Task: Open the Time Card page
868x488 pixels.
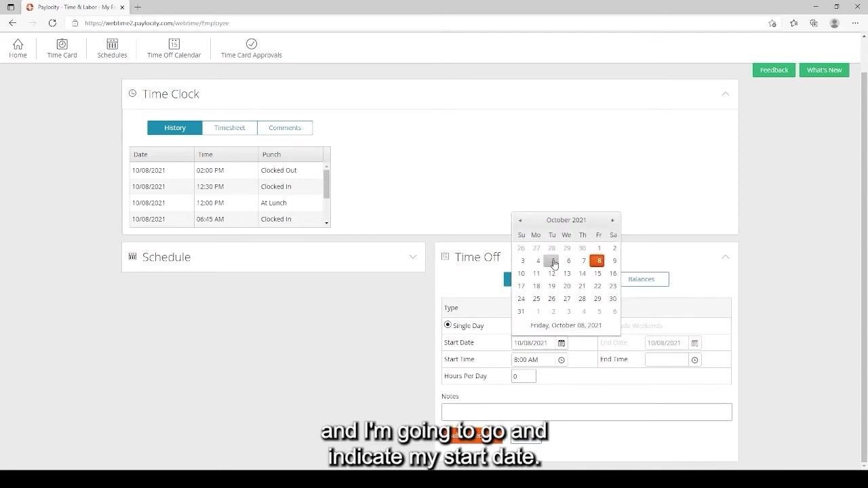Action: tap(62, 48)
